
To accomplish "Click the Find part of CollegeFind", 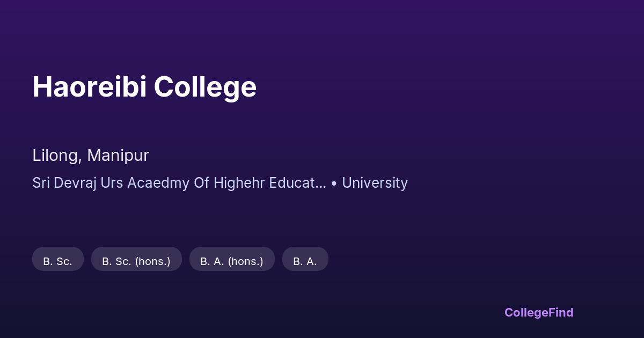I will tap(560, 312).
